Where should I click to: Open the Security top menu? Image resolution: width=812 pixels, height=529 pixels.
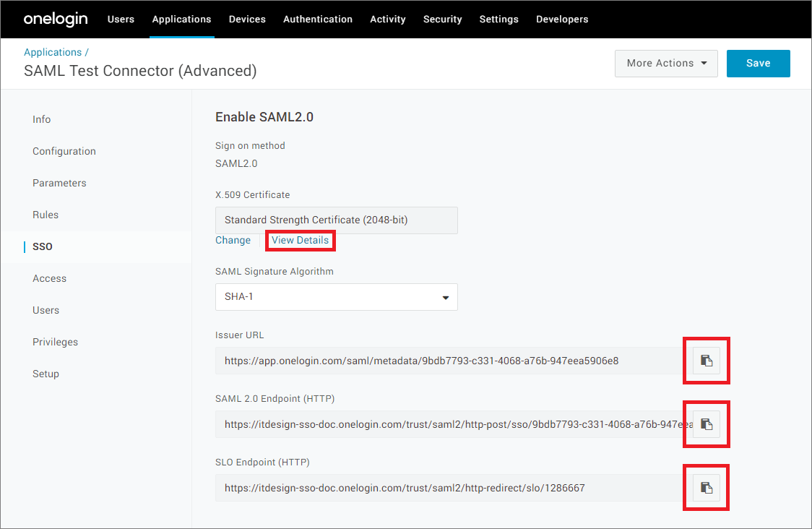(x=442, y=20)
